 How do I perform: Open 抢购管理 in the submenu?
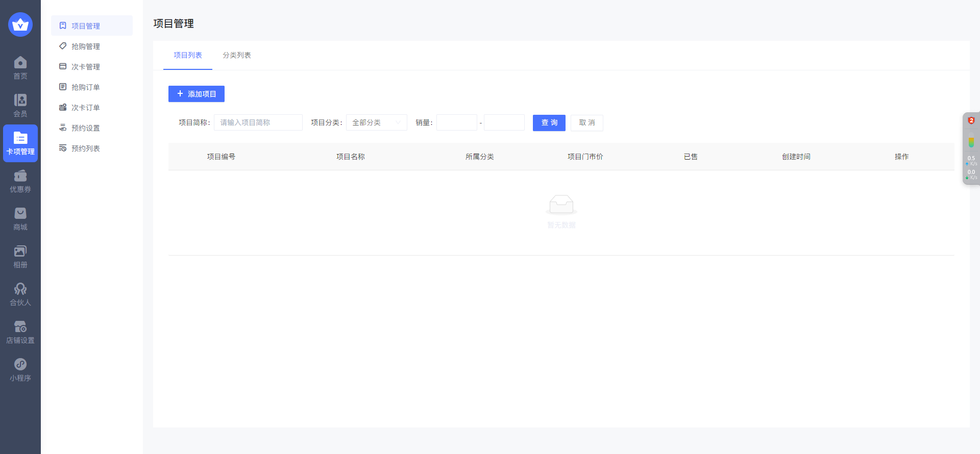pos(86,46)
